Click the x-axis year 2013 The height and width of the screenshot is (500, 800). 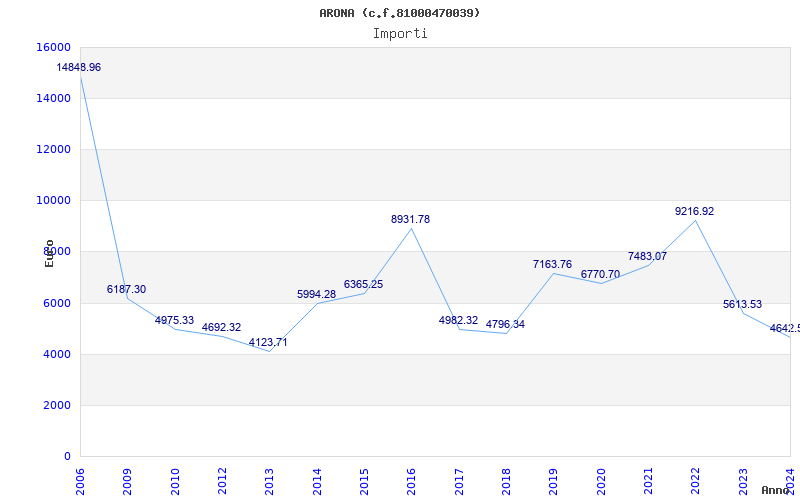coord(269,482)
